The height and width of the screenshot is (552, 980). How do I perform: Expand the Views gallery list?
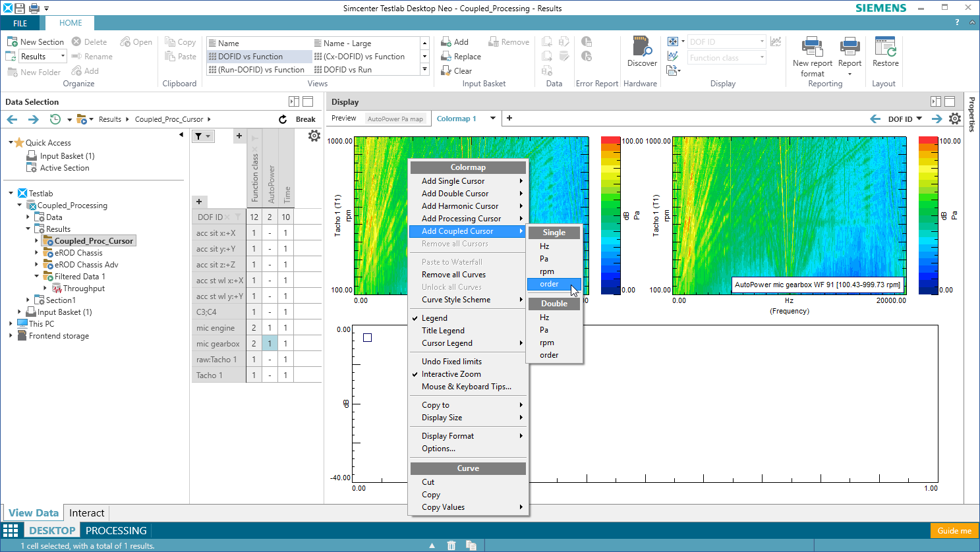click(424, 69)
